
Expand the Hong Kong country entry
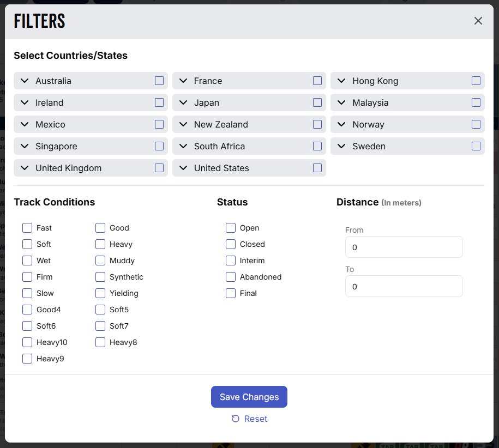pyautogui.click(x=341, y=81)
